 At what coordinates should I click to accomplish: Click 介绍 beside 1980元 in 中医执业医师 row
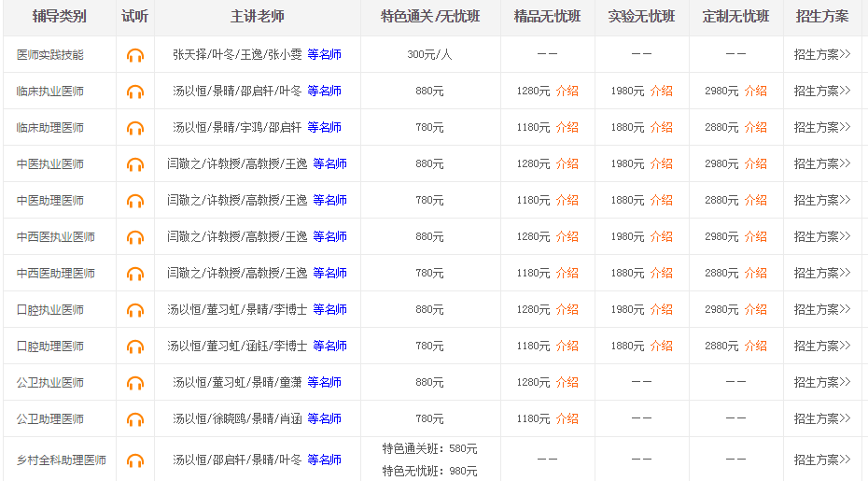661,163
